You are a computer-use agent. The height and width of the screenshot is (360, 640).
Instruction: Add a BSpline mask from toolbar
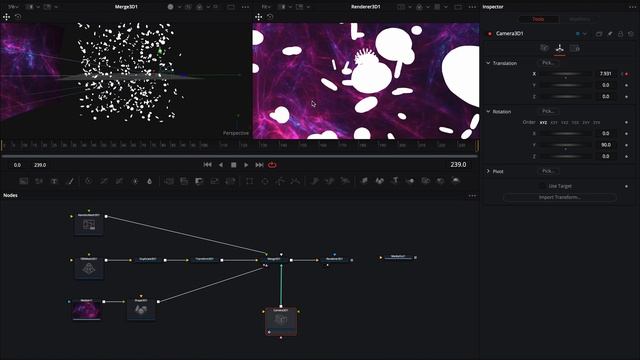coord(296,181)
